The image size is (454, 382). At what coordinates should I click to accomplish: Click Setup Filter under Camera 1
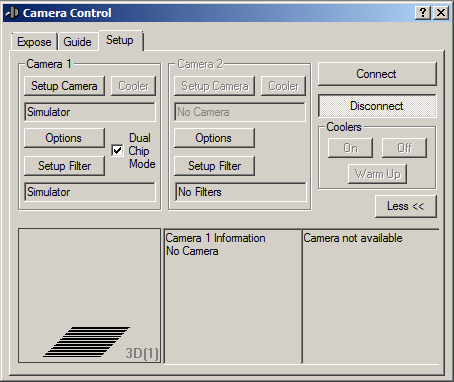point(64,166)
